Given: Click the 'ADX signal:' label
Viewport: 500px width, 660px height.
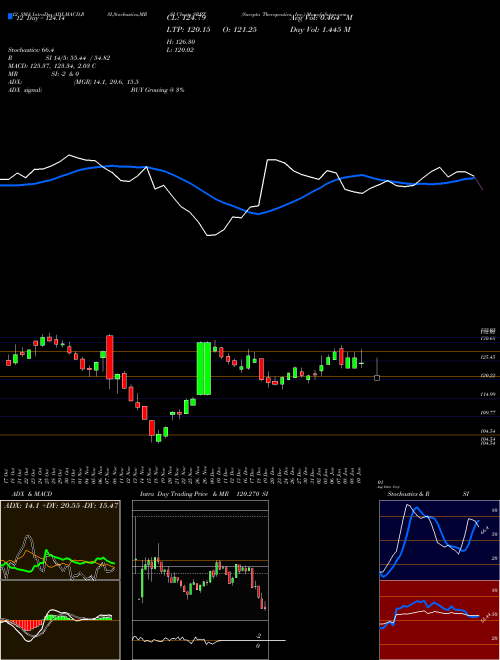Looking at the screenshot, I should pyautogui.click(x=25, y=90).
